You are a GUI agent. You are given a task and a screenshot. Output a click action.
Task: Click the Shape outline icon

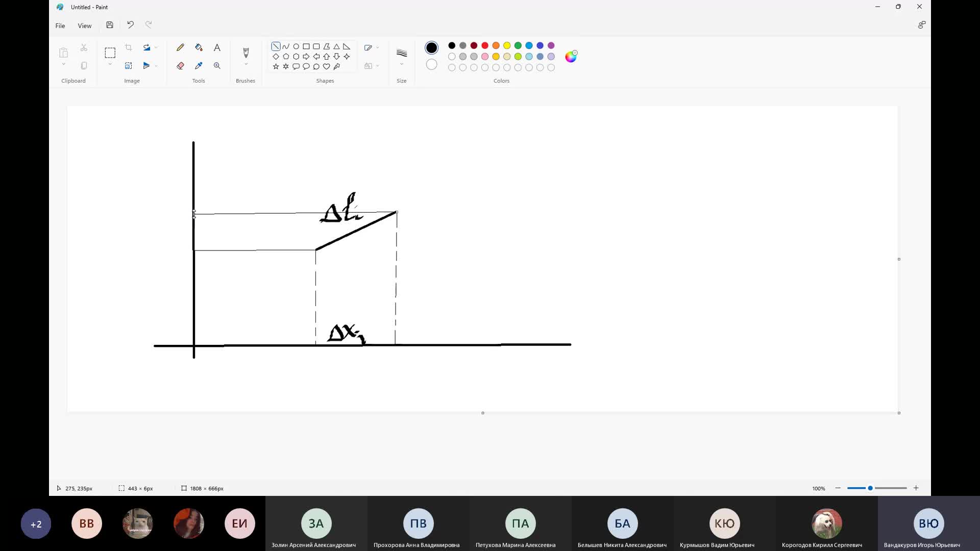[368, 47]
